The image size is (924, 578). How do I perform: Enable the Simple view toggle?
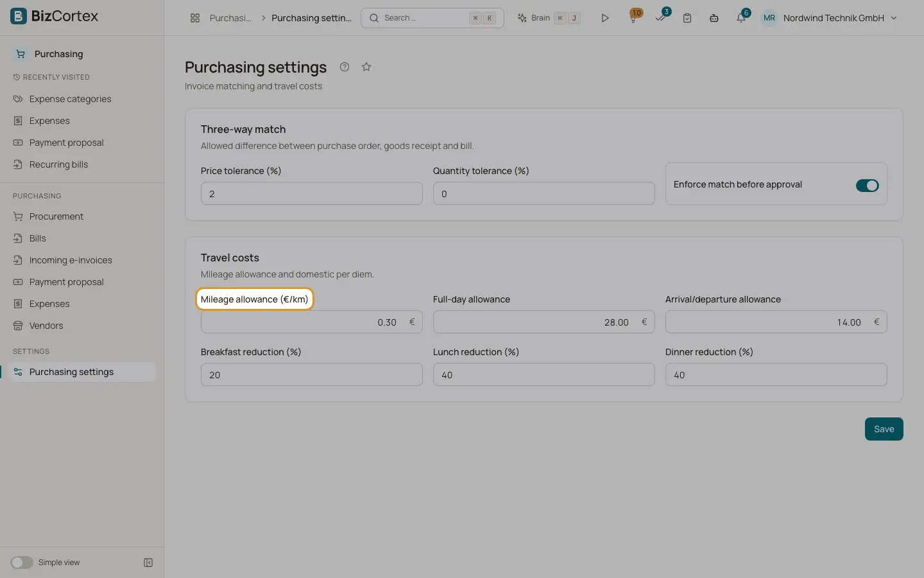tap(22, 563)
